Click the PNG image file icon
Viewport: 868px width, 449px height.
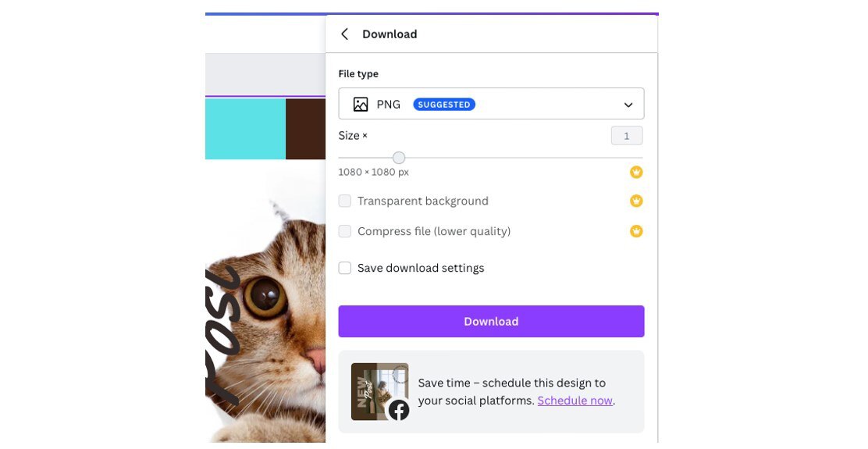(x=360, y=105)
